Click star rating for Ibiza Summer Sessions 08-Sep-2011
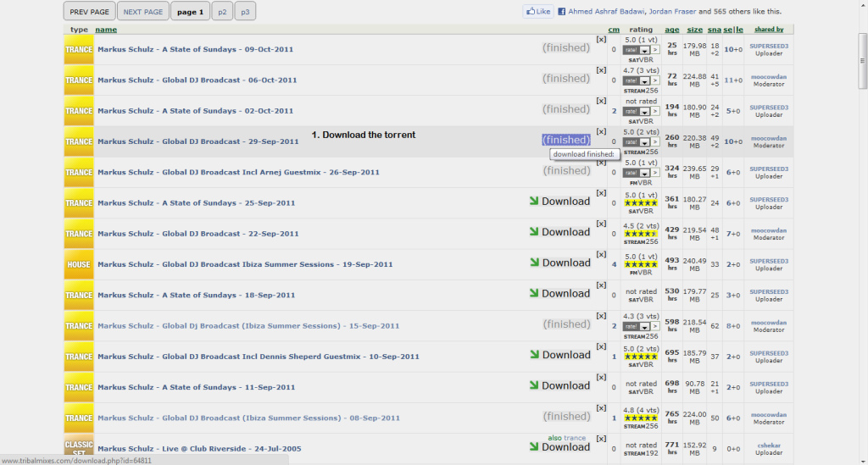The width and height of the screenshot is (868, 465). (x=641, y=418)
